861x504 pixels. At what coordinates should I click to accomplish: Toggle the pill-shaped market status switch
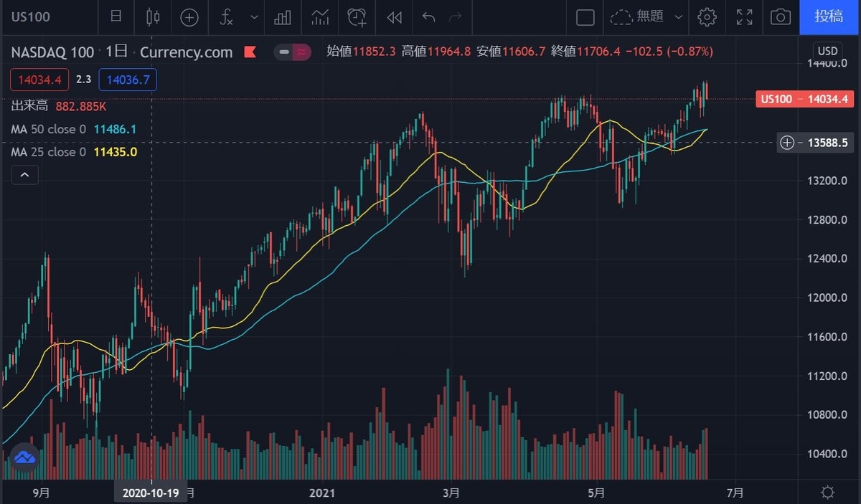coord(294,52)
